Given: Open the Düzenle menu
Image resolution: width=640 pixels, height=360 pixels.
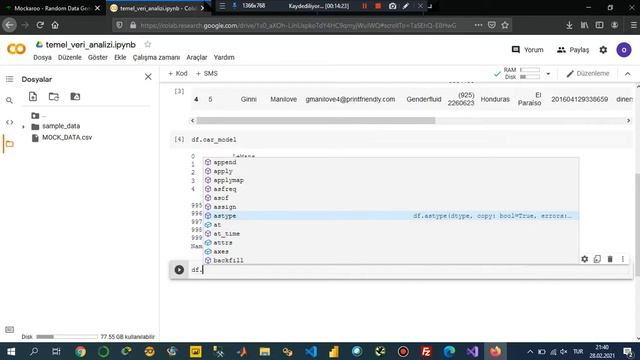Looking at the screenshot, I should [x=70, y=58].
